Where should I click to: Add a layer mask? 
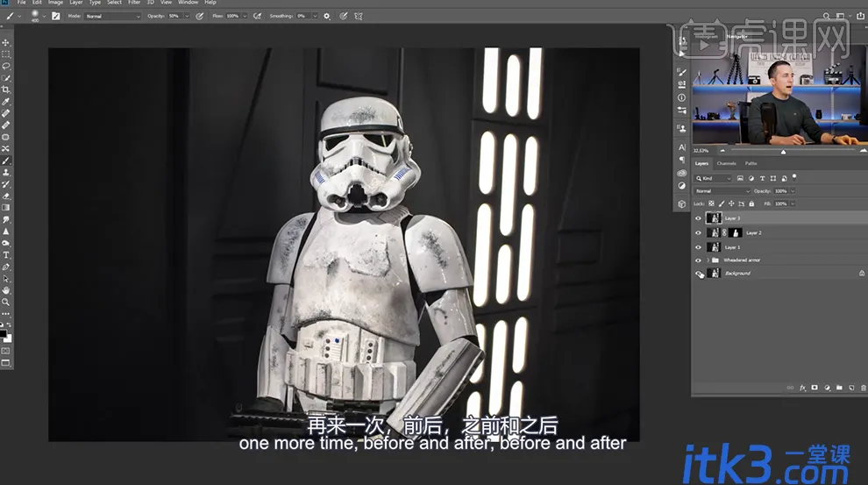coord(815,389)
